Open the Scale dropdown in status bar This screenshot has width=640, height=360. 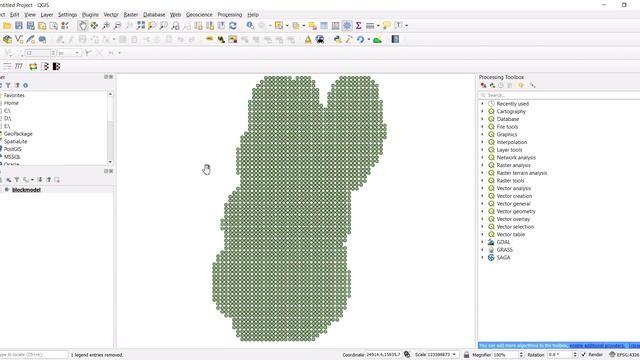454,354
